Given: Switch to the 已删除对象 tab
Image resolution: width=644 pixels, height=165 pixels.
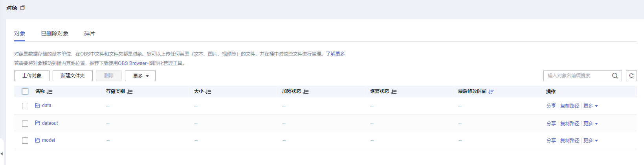Looking at the screenshot, I should (x=55, y=33).
